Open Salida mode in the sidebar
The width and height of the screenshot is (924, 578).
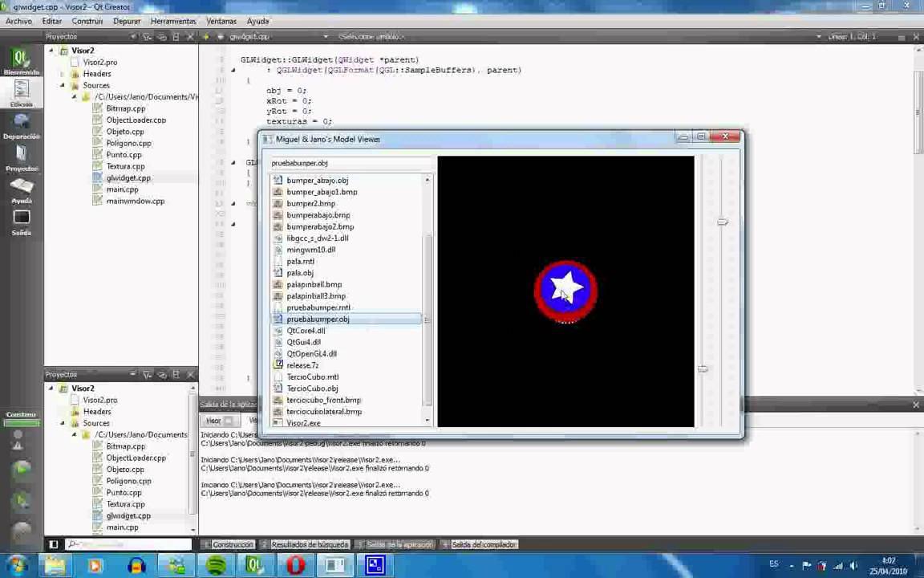pos(21,222)
